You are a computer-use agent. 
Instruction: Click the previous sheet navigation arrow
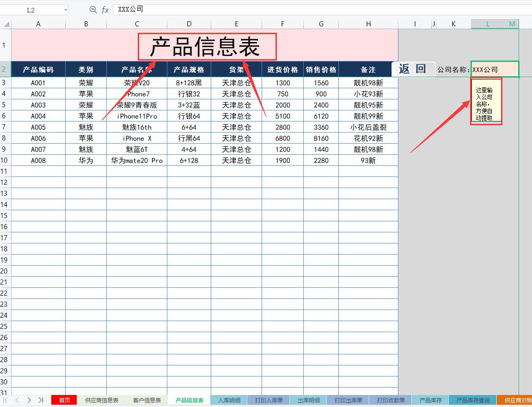[17, 400]
